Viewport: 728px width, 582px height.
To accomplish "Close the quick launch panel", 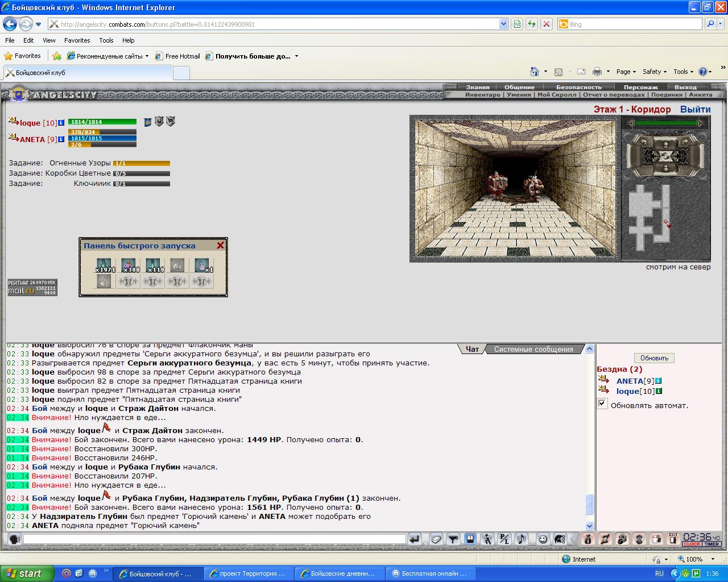I will coord(220,246).
